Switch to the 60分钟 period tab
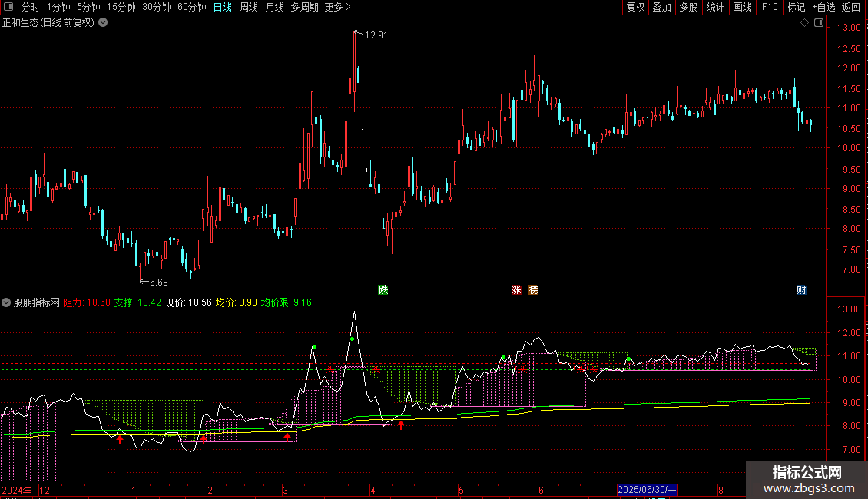Viewport: 868px width, 499px height. pyautogui.click(x=191, y=7)
